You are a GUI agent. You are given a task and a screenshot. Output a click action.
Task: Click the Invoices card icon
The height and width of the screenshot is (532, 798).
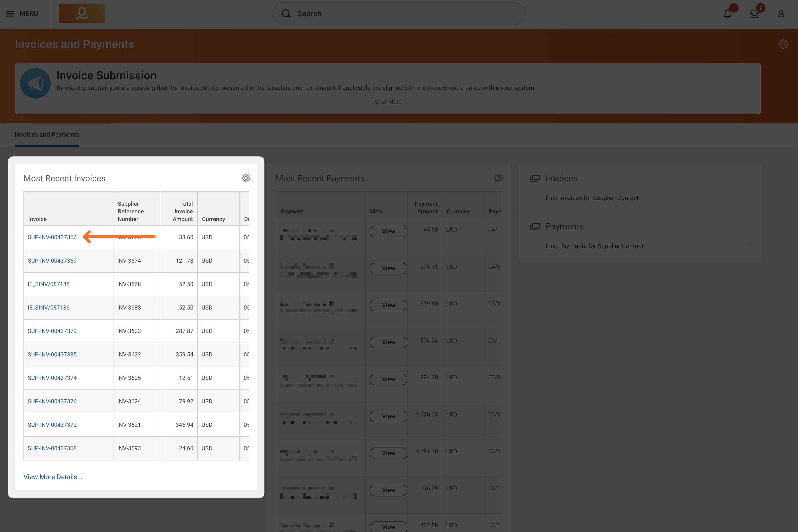tap(535, 178)
